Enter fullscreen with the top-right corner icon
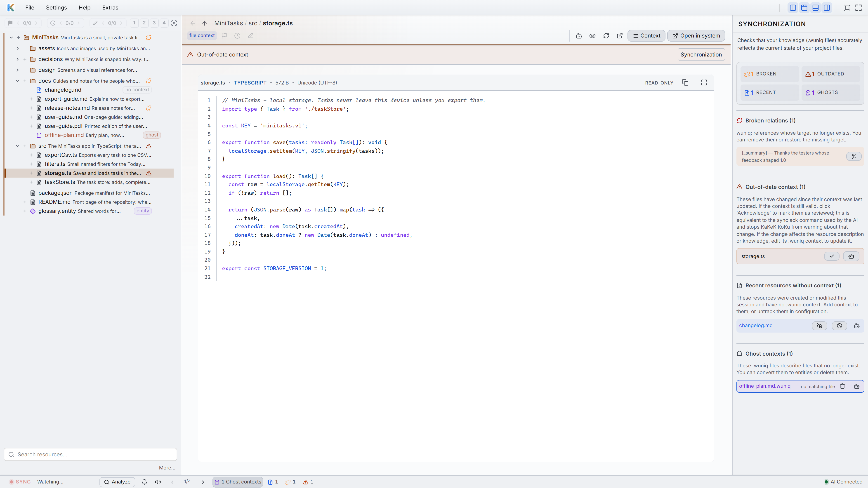The image size is (868, 488). point(859,7)
